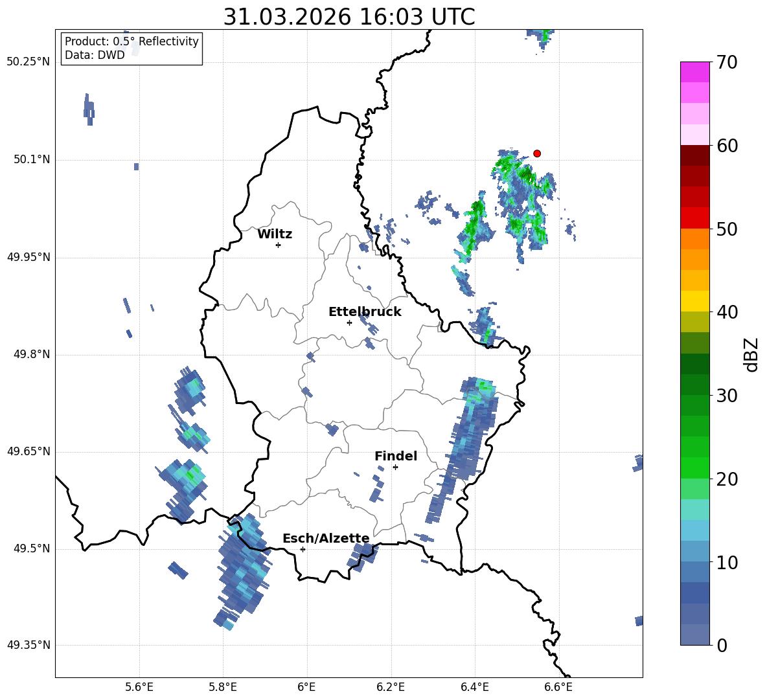Click the Wiltz cross marker
767x700 pixels.
278,245
